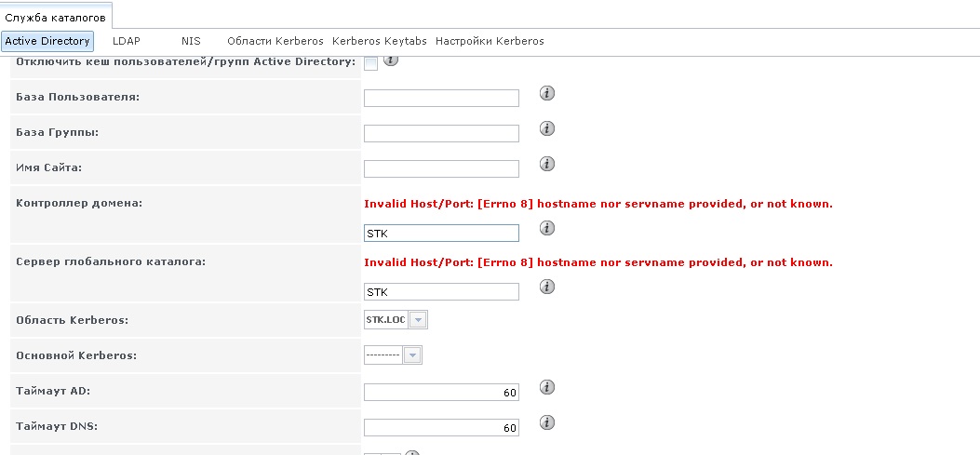Toggle the Отключить кеш пользователей/групп checkbox
Image resolution: width=980 pixels, height=455 pixels.
370,64
